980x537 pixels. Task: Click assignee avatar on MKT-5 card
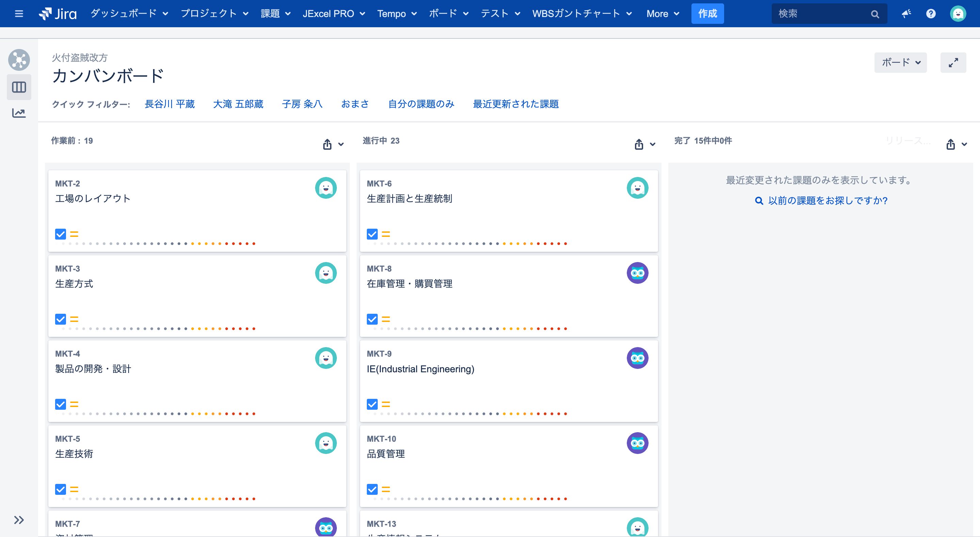click(x=326, y=443)
